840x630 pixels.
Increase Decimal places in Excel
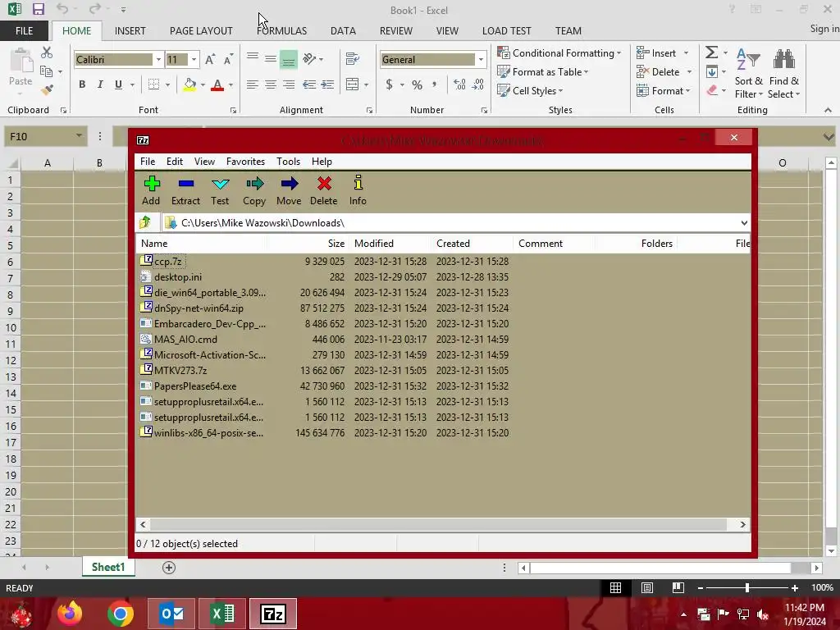[459, 84]
